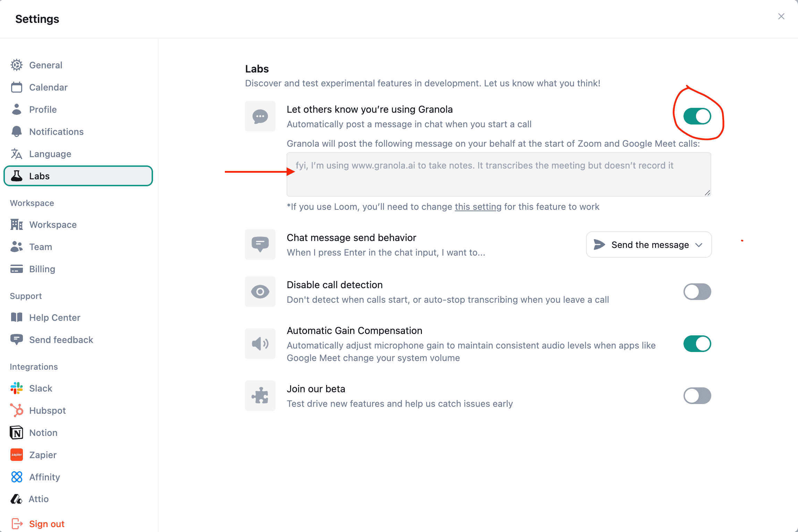
Task: Enable the Join our beta toggle
Action: 697,396
